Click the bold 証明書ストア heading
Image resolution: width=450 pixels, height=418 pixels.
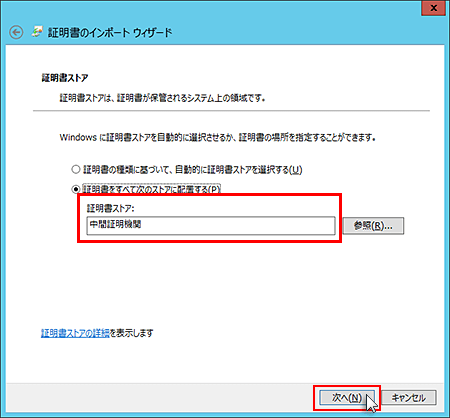pos(65,78)
